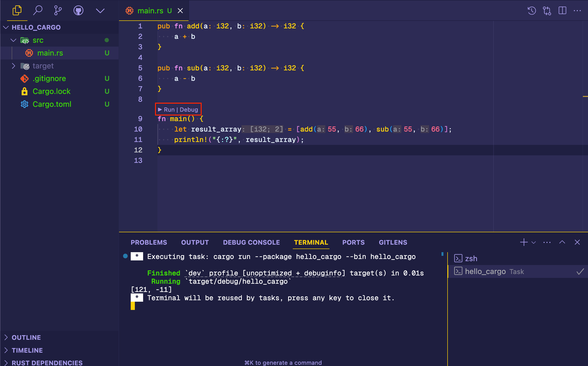
Task: Open Changes using the compare icon
Action: pos(547,10)
